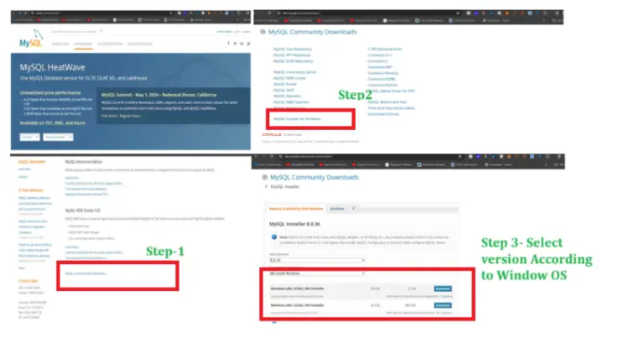
Task: Open the 'Connector/ODBC' link
Action: 382,79
